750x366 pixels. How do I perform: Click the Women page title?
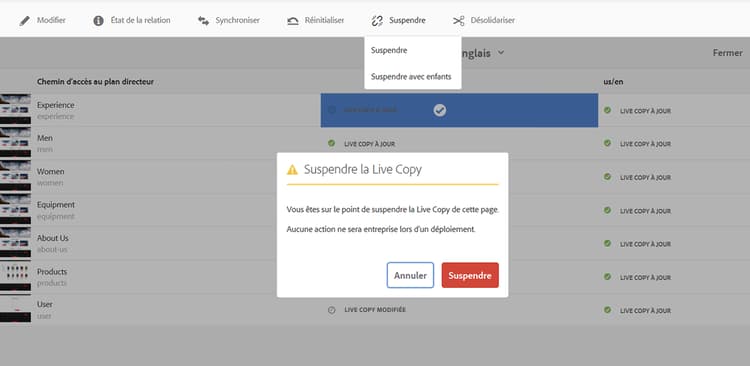pyautogui.click(x=51, y=171)
